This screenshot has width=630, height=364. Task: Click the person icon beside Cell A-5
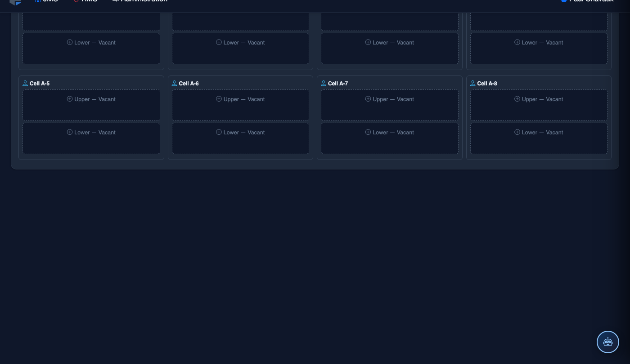pos(25,83)
